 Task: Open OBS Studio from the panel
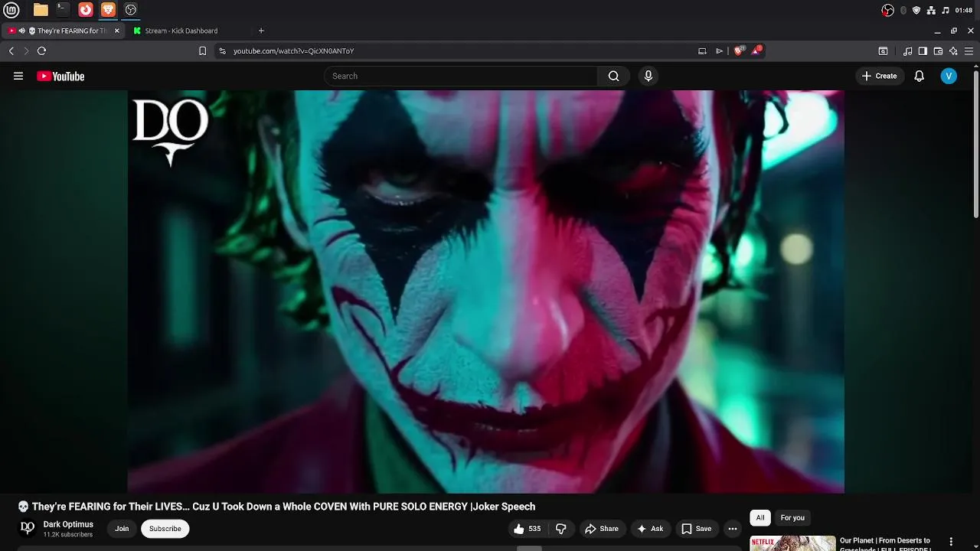coord(131,10)
